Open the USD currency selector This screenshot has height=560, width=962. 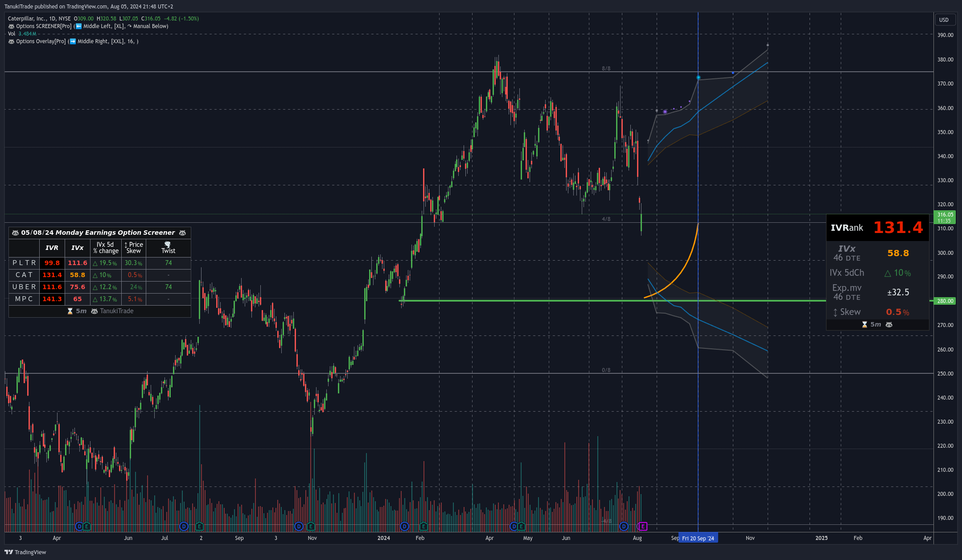(x=945, y=20)
